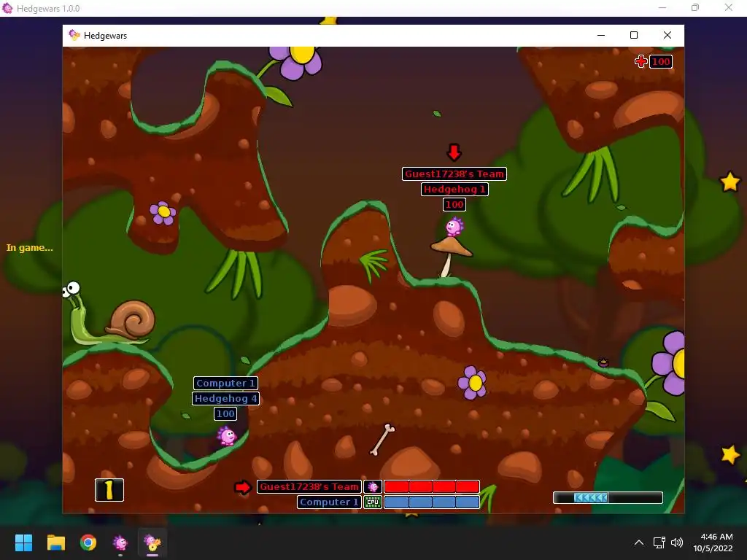Click Computer 1 name in the team bar

click(x=329, y=502)
